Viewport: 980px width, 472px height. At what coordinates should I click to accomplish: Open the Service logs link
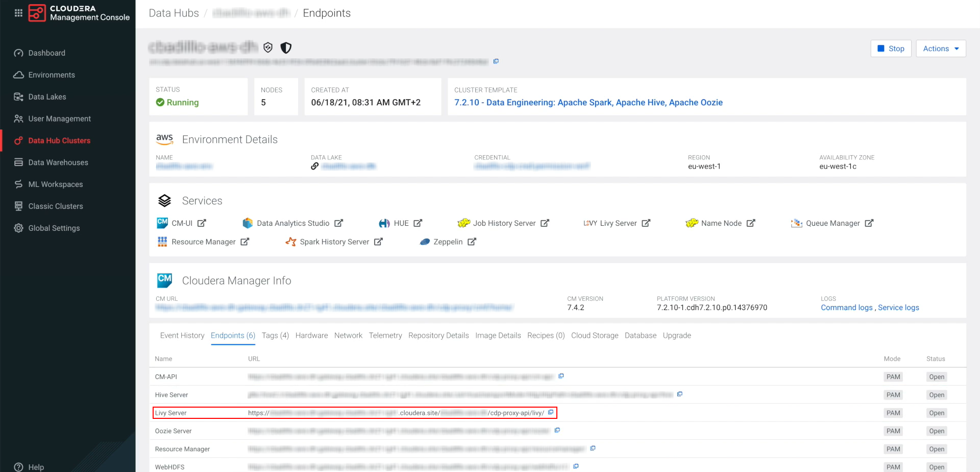[x=898, y=308]
